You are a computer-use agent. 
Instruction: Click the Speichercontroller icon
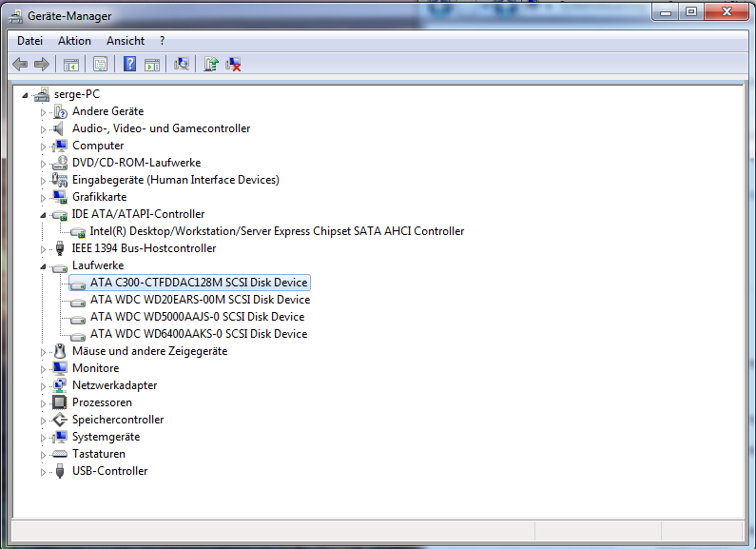click(x=60, y=420)
